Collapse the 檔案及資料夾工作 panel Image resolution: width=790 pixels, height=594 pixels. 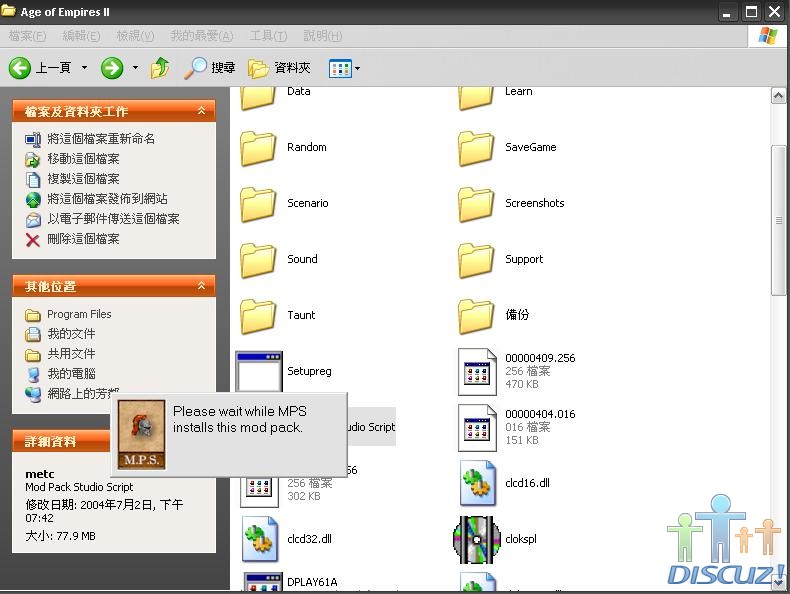201,111
